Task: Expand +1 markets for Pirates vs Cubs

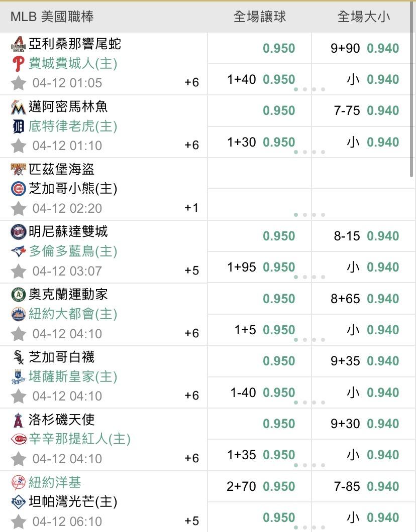Action: pos(192,208)
